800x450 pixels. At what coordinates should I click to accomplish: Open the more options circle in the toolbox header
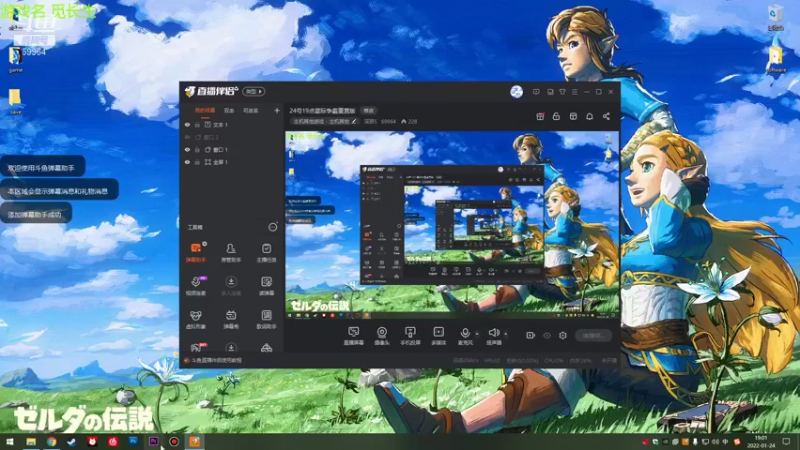tap(273, 227)
